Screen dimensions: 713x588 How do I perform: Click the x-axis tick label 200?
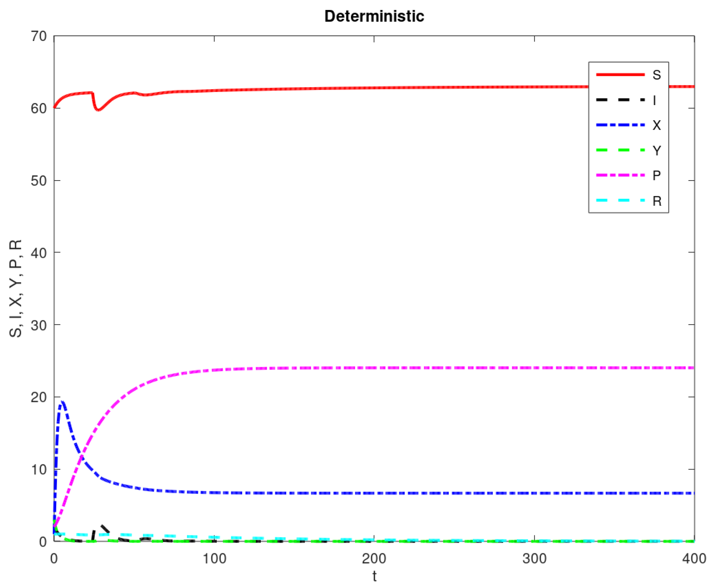coord(374,559)
